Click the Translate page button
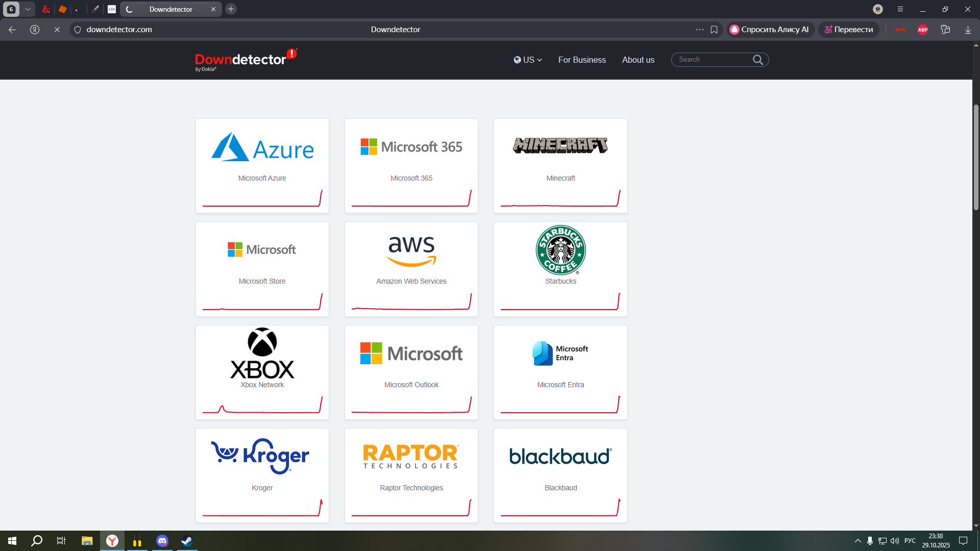Viewport: 980px width, 551px height. (849, 30)
